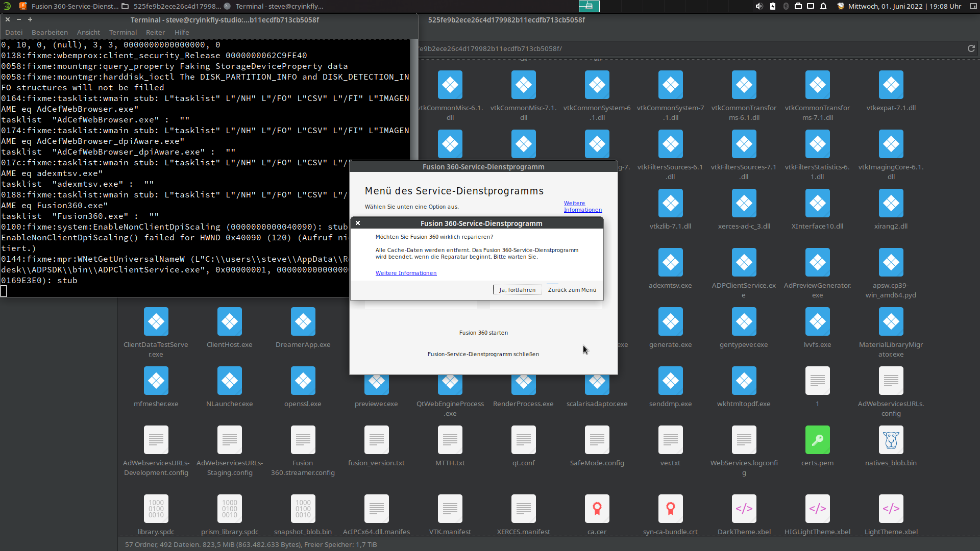Open the generate.exe application icon

[670, 321]
